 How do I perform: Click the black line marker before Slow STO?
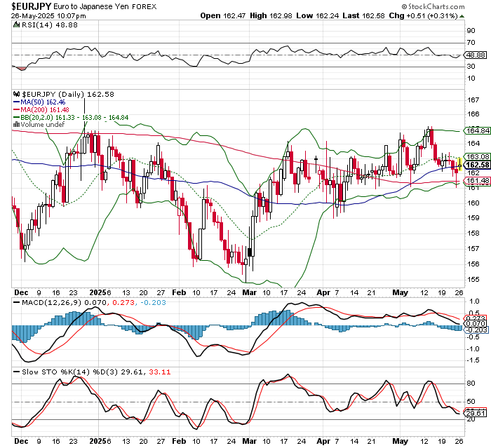pyautogui.click(x=16, y=372)
